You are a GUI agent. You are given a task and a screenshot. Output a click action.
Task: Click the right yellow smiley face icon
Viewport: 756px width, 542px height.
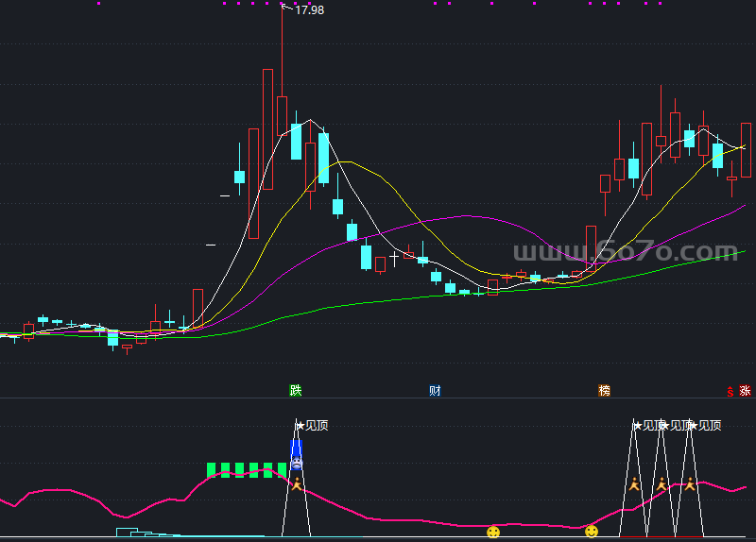[592, 532]
